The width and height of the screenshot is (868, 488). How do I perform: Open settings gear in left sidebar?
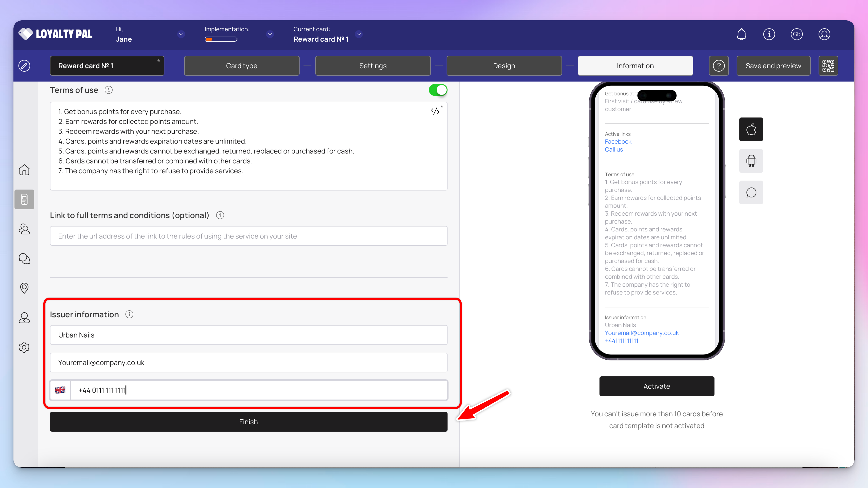point(24,347)
